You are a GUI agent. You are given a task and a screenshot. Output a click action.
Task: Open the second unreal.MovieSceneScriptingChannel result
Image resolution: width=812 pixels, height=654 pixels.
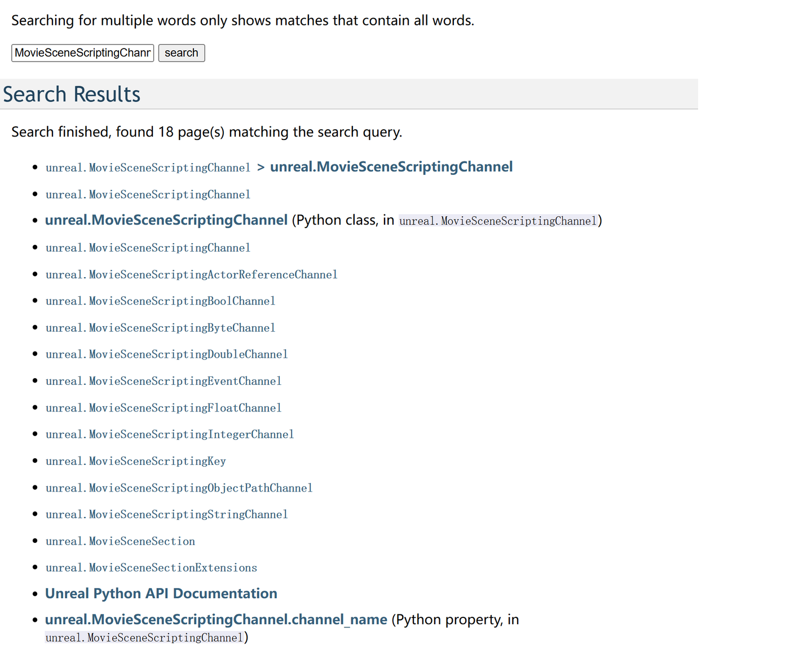(x=148, y=195)
